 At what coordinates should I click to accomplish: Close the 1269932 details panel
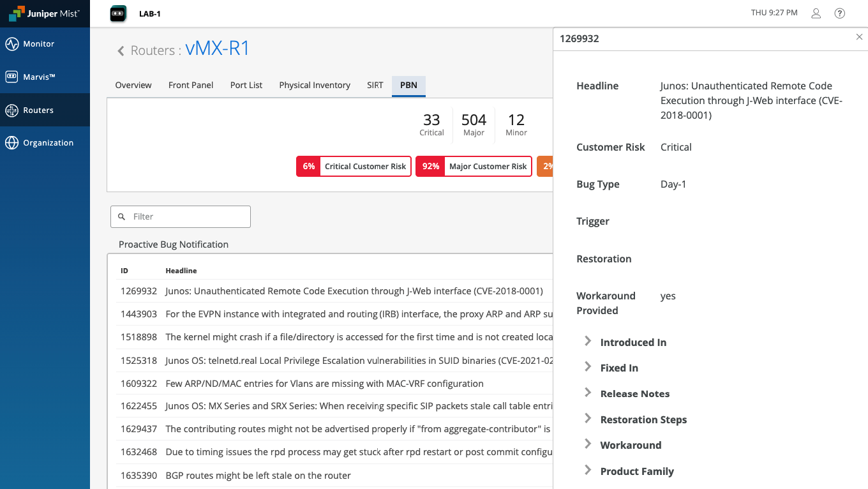click(x=859, y=38)
